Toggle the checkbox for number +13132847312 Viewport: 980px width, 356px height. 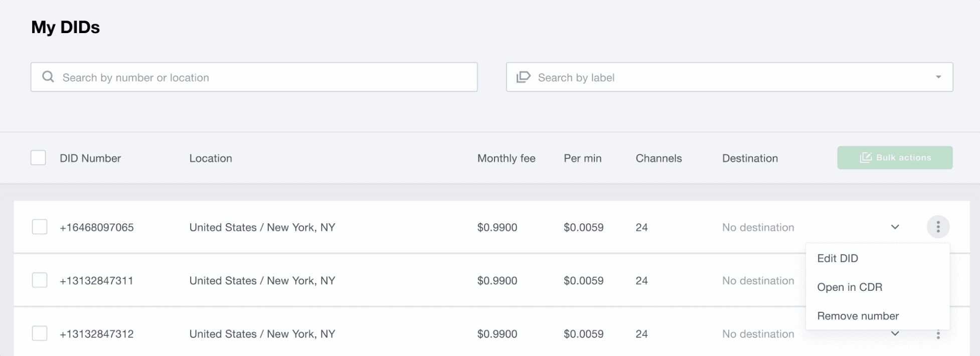coord(40,333)
